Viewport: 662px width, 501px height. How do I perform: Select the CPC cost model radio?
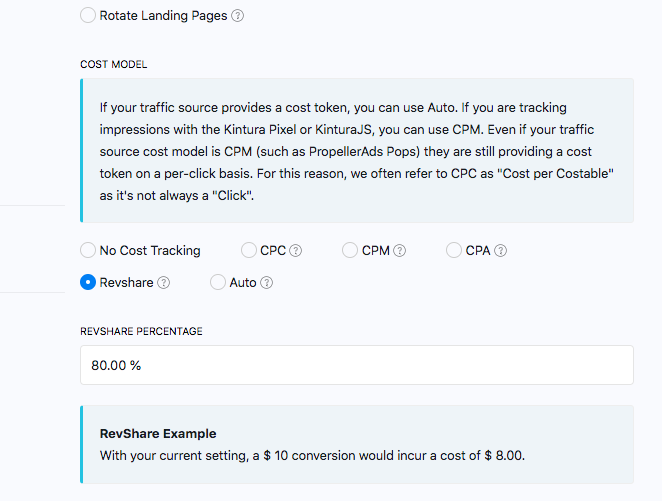(x=249, y=251)
